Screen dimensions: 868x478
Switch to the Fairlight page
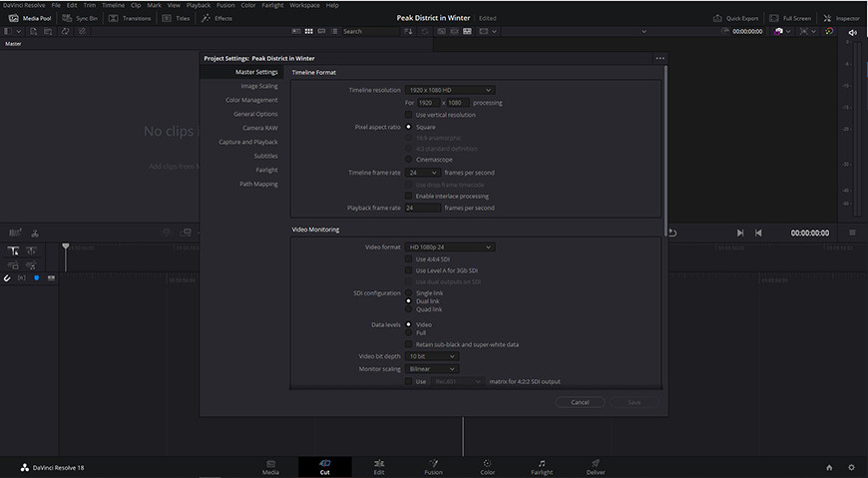tap(542, 467)
